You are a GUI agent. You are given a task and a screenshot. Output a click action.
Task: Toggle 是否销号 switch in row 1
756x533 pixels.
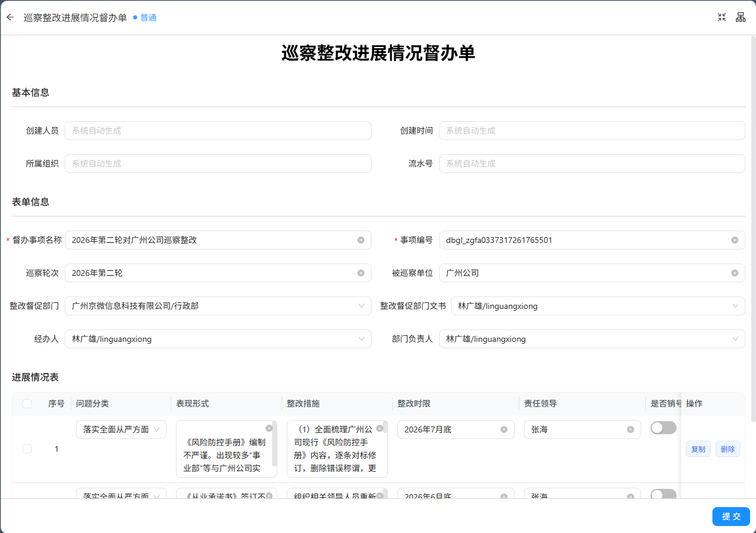pos(664,428)
